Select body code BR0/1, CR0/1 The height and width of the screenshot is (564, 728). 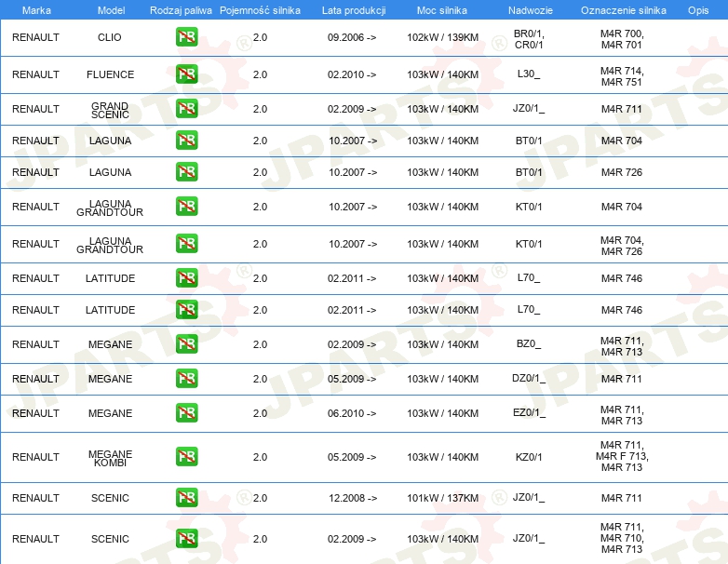(529, 39)
